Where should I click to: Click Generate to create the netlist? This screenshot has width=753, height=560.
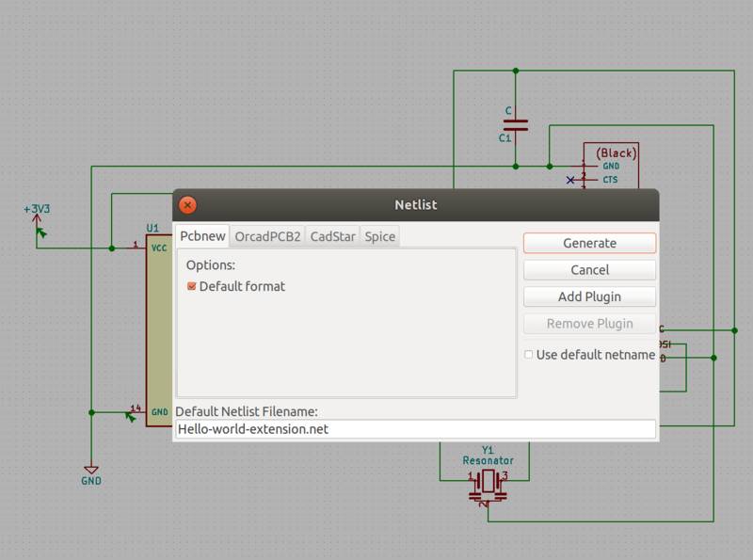(588, 243)
